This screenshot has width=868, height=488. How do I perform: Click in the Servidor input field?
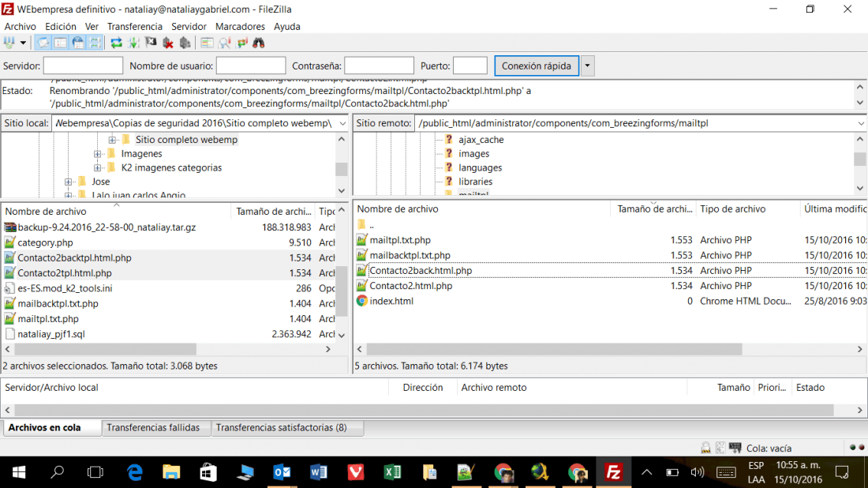click(x=83, y=66)
